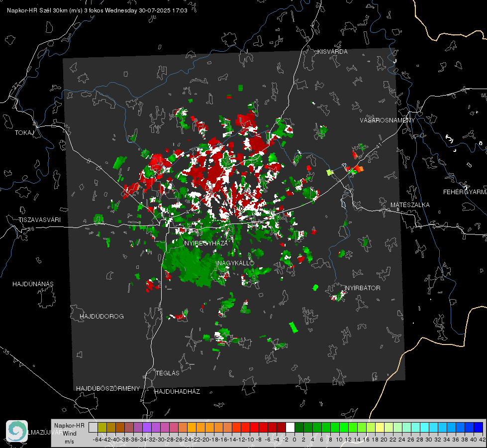The image size is (487, 448).
Task: Click the NAGYKÁLLÓ city label
Action: pyautogui.click(x=236, y=263)
